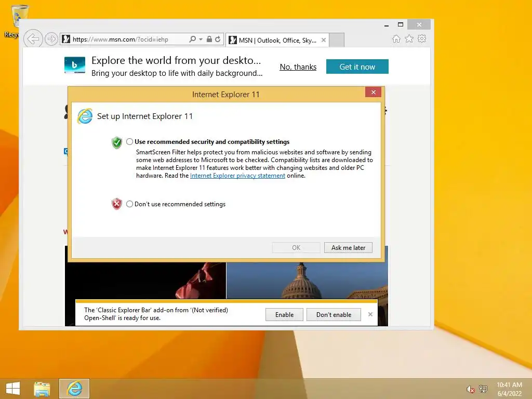Click the Explore the world banner heading
532x399 pixels.
[x=176, y=60]
